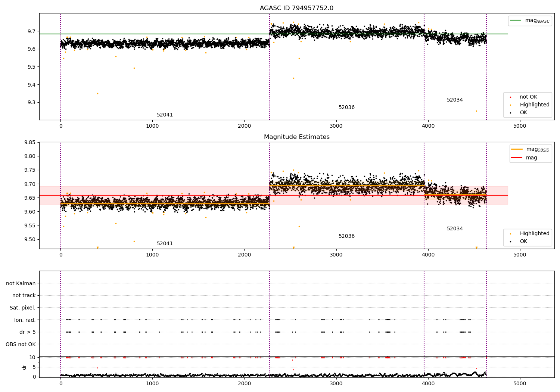Click the 9.5 y-tick label in top plot
The image size is (560, 392).
point(31,67)
